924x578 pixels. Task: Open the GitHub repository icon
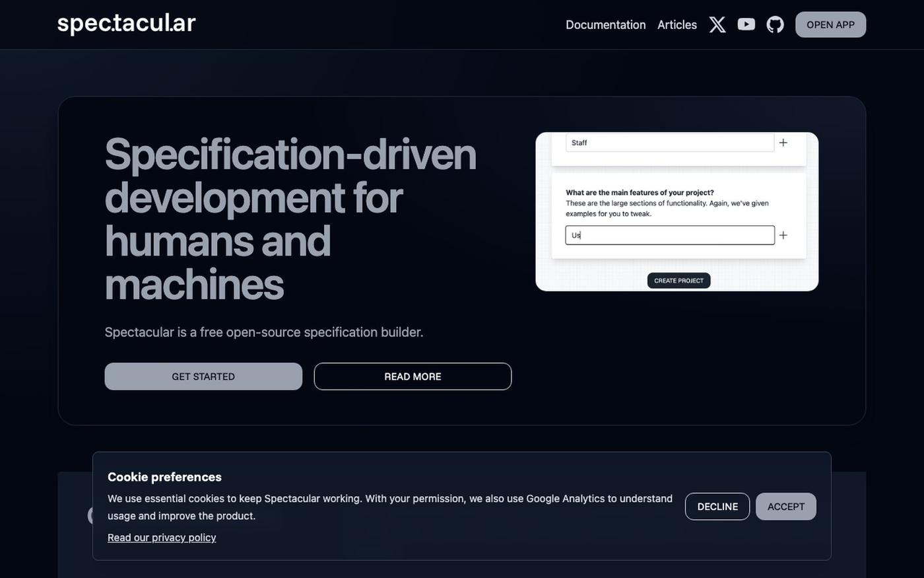[775, 24]
